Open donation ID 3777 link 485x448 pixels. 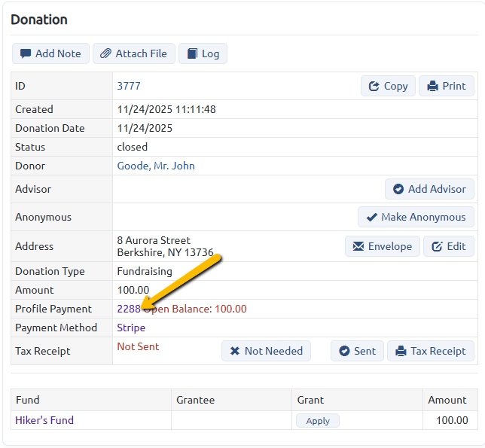pos(129,86)
